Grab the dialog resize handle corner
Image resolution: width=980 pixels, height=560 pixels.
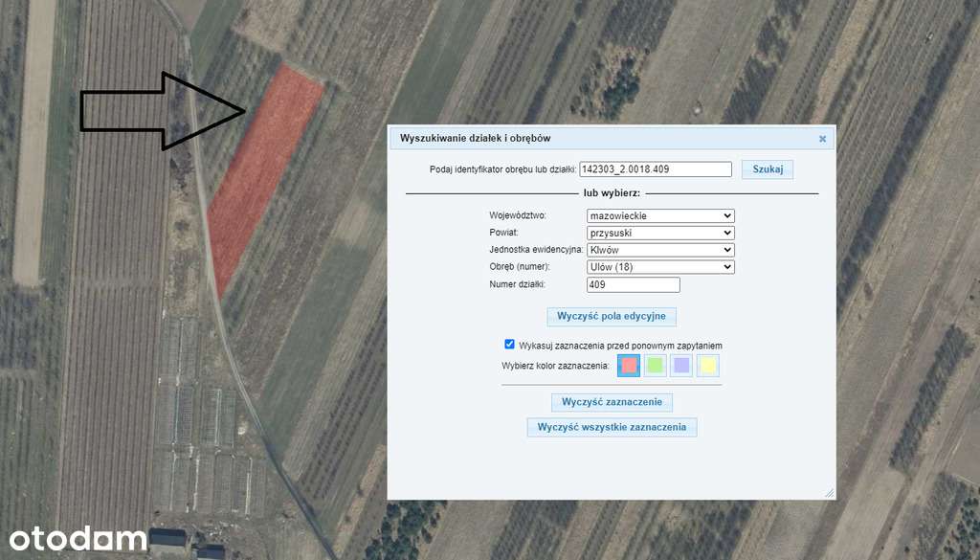pyautogui.click(x=830, y=493)
